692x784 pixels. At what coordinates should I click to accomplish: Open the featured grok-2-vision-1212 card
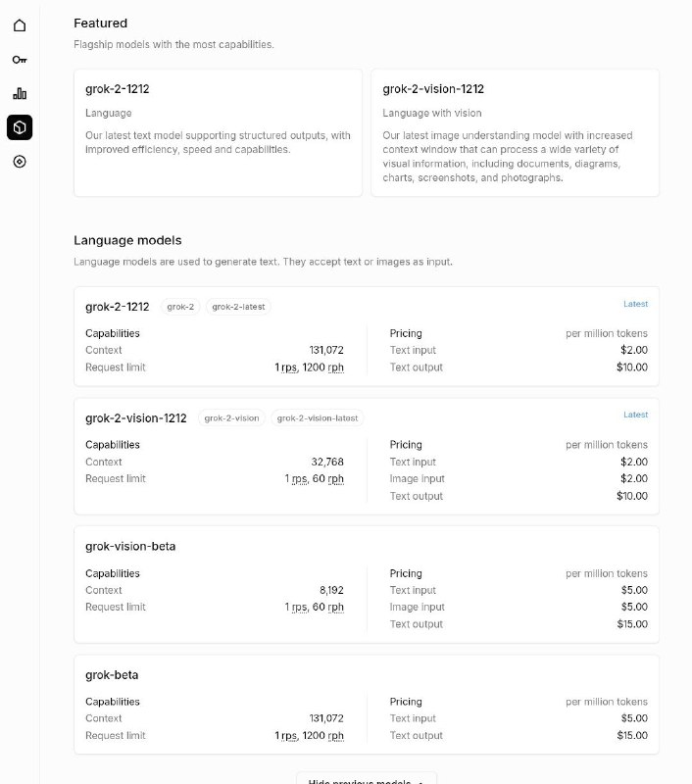point(515,132)
